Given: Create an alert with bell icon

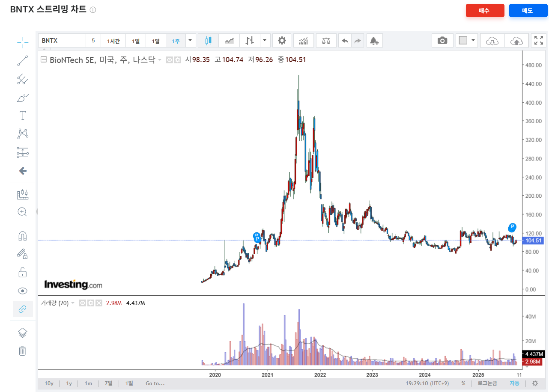Looking at the screenshot, I should pos(374,41).
